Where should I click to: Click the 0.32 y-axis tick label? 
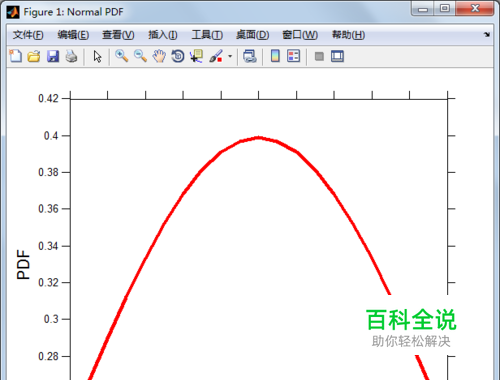coord(48,283)
